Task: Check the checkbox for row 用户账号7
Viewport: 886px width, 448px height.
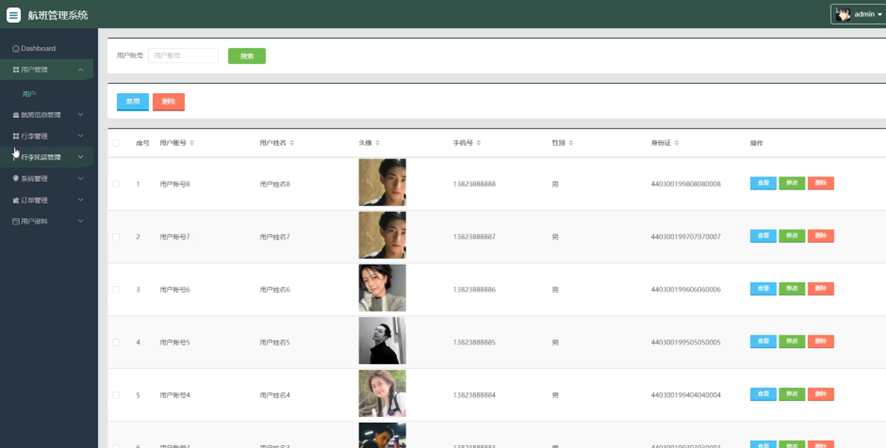Action: 116,237
